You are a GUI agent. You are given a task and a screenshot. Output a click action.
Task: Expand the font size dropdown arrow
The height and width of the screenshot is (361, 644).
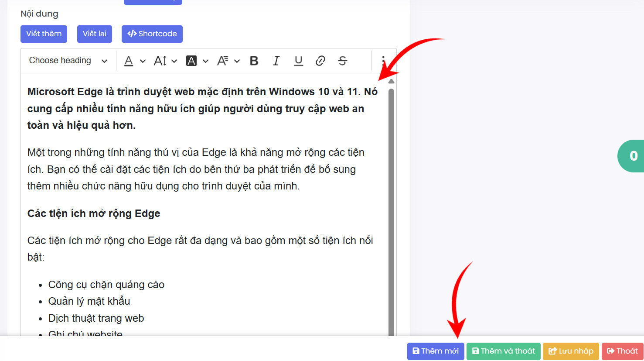click(x=174, y=61)
